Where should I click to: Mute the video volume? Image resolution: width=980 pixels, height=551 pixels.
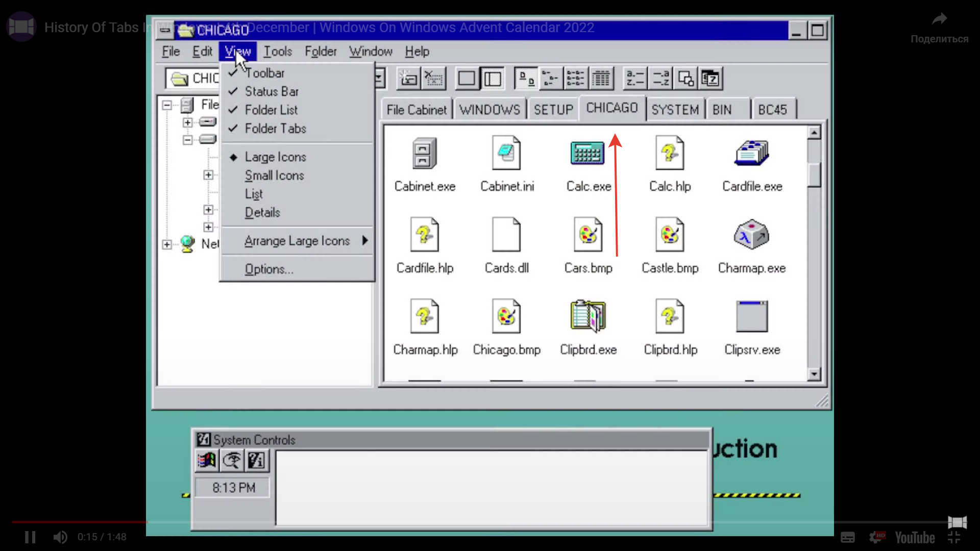pos(60,537)
